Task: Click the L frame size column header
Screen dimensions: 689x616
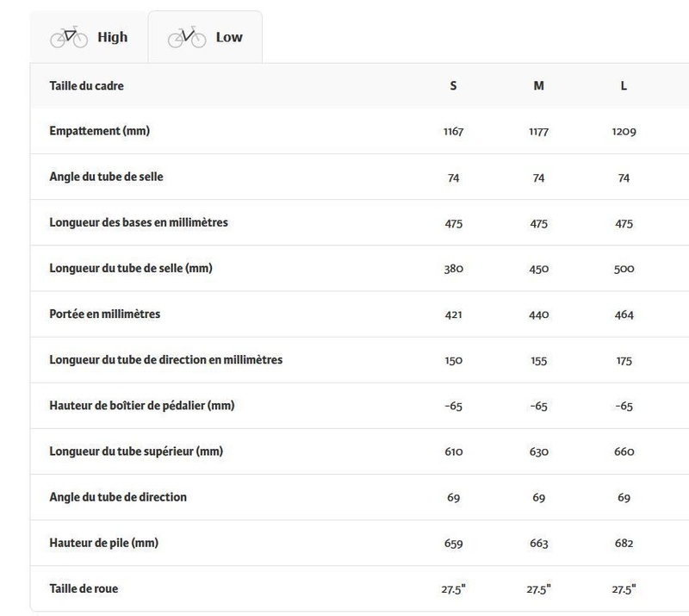Action: coord(624,86)
